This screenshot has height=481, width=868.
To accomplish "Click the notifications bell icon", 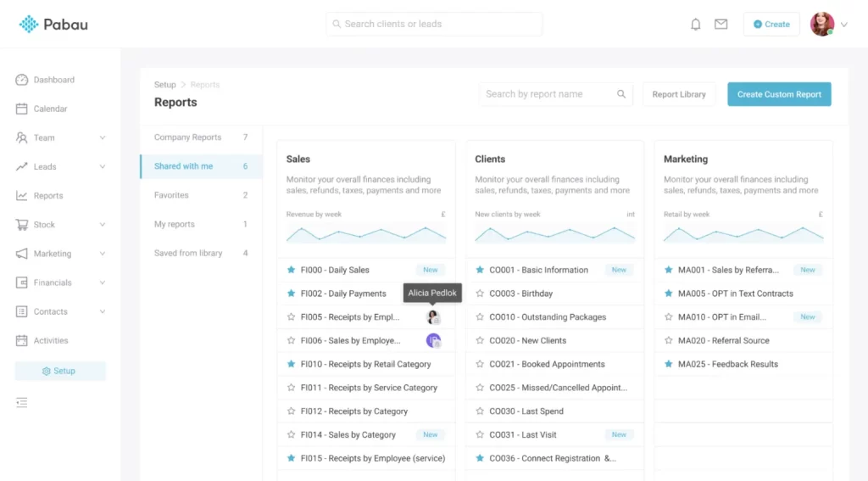I will [696, 25].
